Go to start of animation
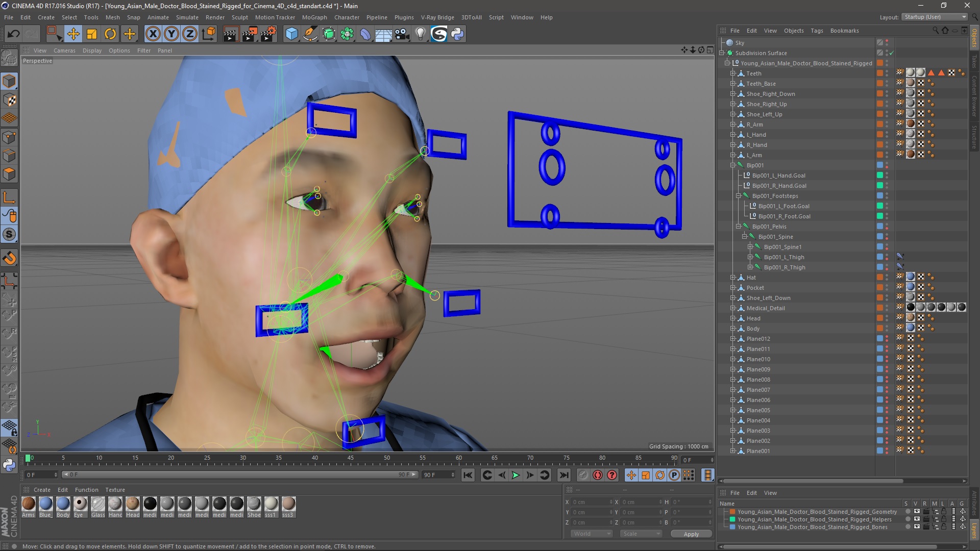This screenshot has height=551, width=980. pos(468,475)
